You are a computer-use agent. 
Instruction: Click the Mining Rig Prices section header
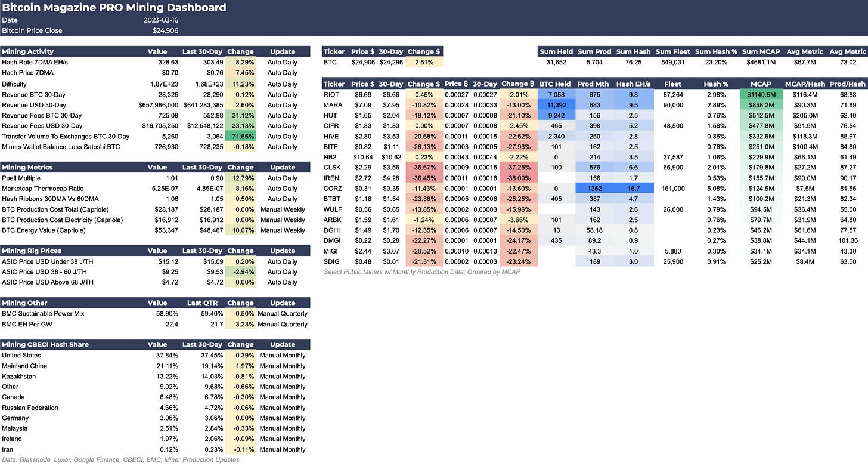(32, 251)
